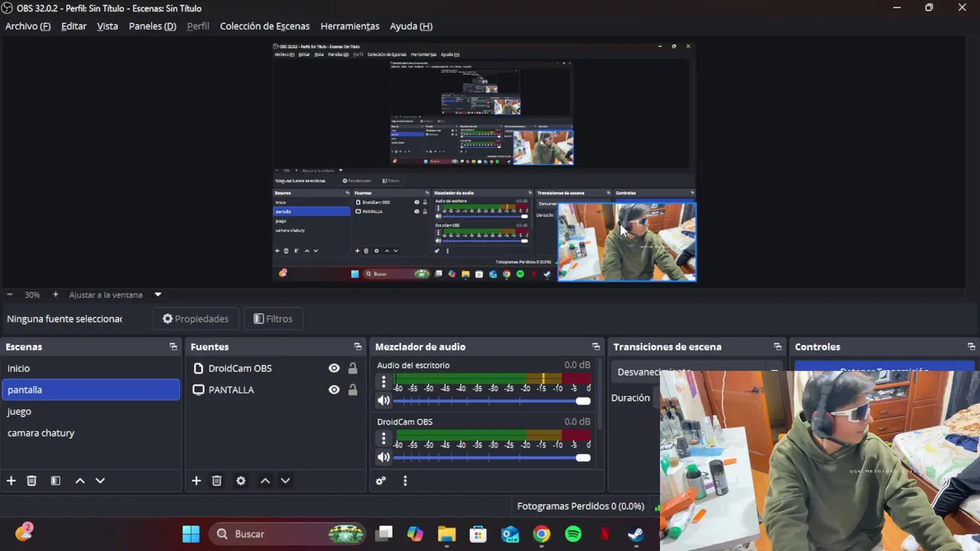
Task: Open Outlook from the taskbar
Action: (x=510, y=534)
